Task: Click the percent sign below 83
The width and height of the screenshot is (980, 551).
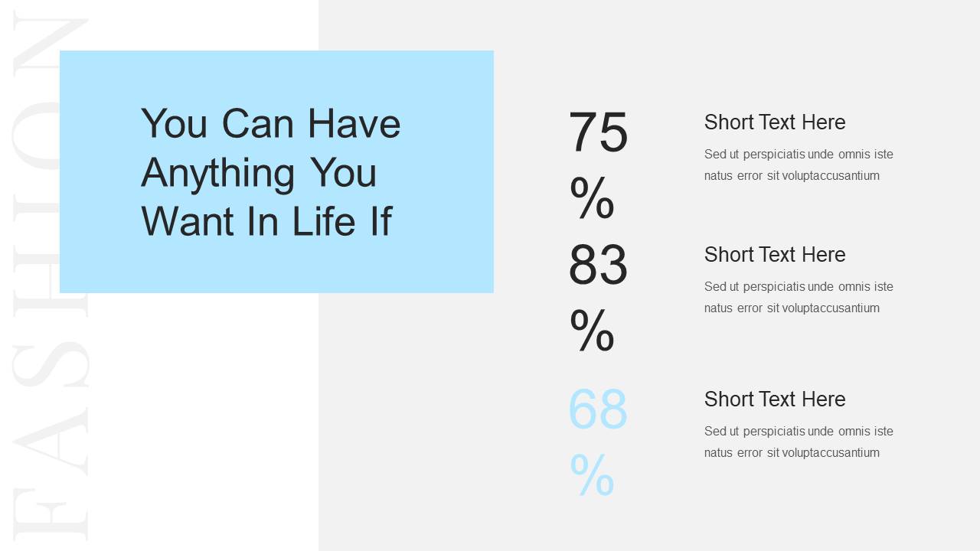Action: (592, 331)
